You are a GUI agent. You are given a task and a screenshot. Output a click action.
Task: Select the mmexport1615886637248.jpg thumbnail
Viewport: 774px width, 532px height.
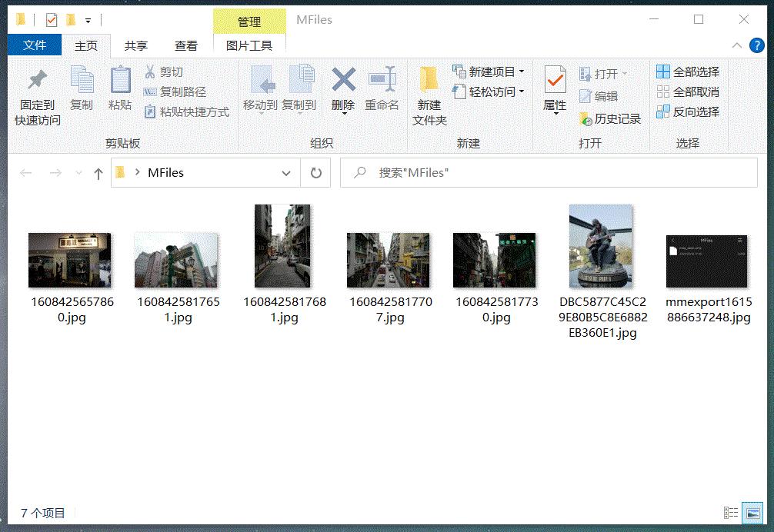coord(707,261)
